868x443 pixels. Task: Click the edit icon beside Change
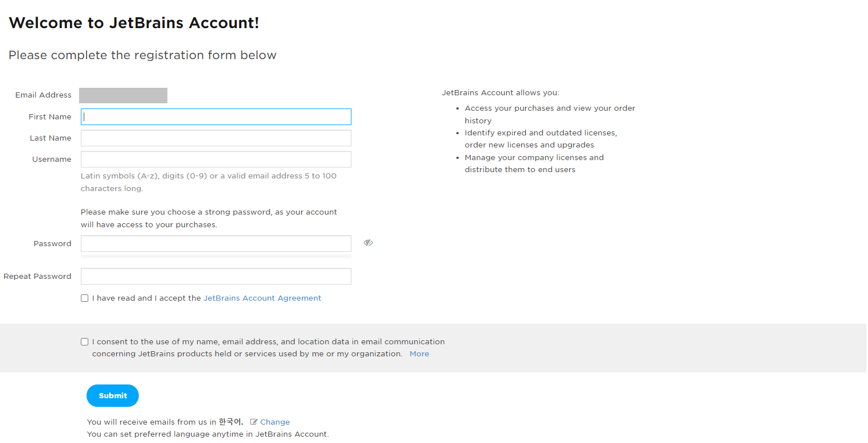pyautogui.click(x=254, y=422)
